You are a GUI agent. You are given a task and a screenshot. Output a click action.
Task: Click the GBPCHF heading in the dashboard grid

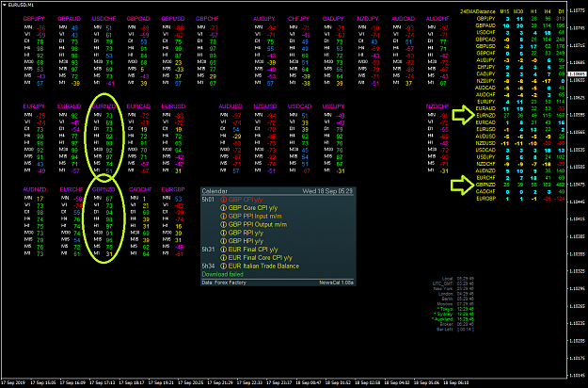207,19
